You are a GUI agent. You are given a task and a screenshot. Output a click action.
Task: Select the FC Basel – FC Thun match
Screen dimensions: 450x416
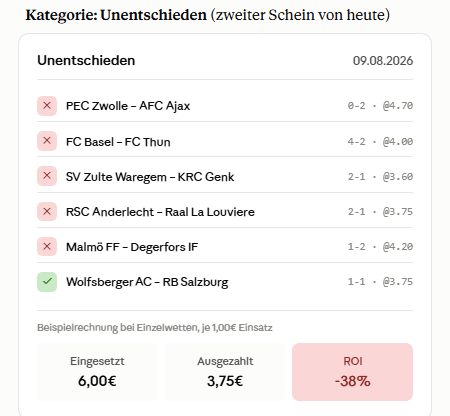click(225, 141)
